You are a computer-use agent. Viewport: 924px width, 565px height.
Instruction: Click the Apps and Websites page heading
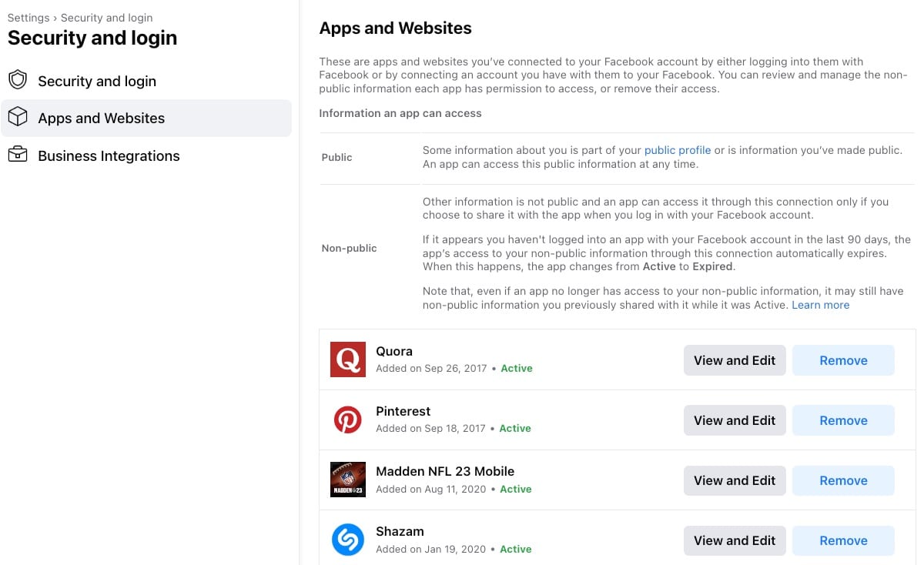[396, 28]
